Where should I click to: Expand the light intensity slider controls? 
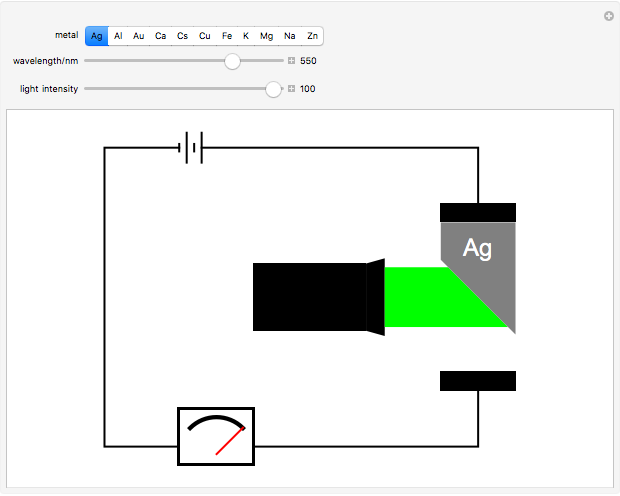tap(292, 89)
